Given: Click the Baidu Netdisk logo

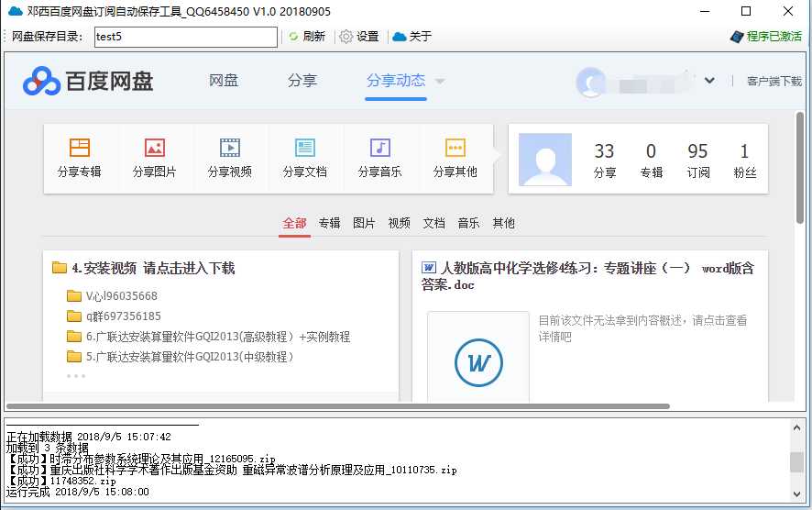Looking at the screenshot, I should pyautogui.click(x=88, y=81).
